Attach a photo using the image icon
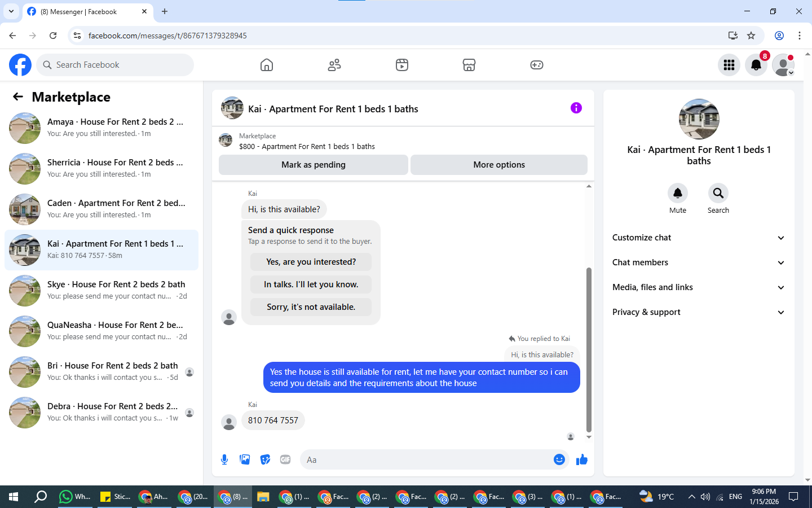Screen dimensions: 812x508 pyautogui.click(x=245, y=459)
